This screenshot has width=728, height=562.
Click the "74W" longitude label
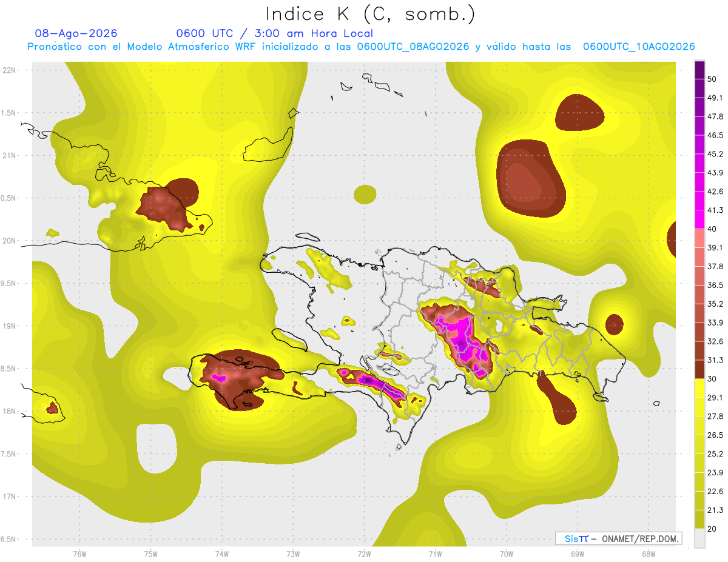221,554
